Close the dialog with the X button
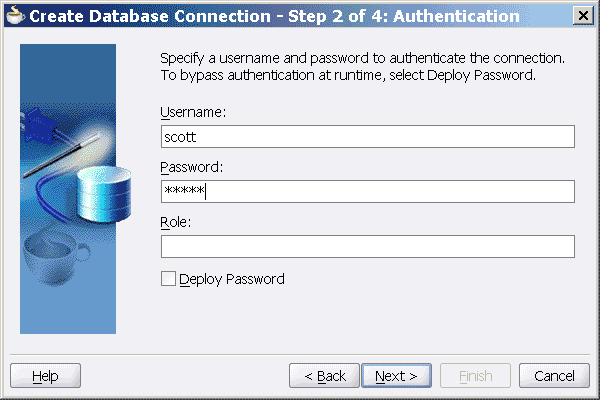This screenshot has width=600, height=400. tap(582, 17)
